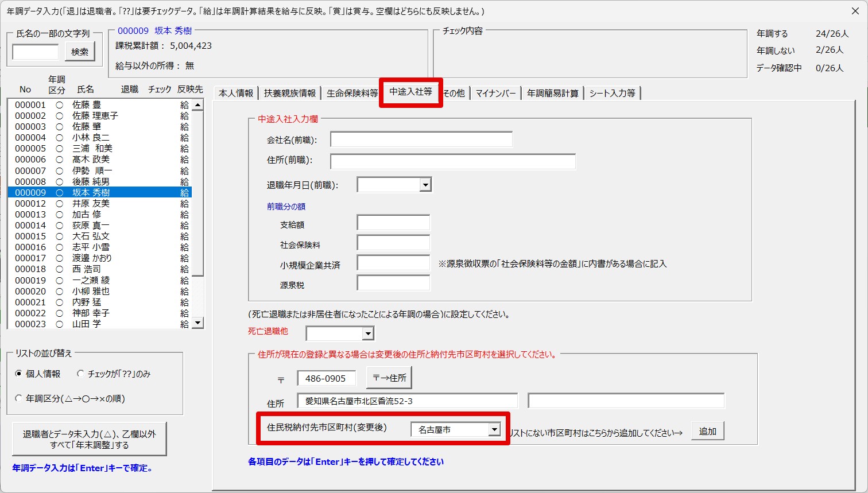Go to the 生命保険料等 tab
868x493 pixels.
click(x=352, y=93)
